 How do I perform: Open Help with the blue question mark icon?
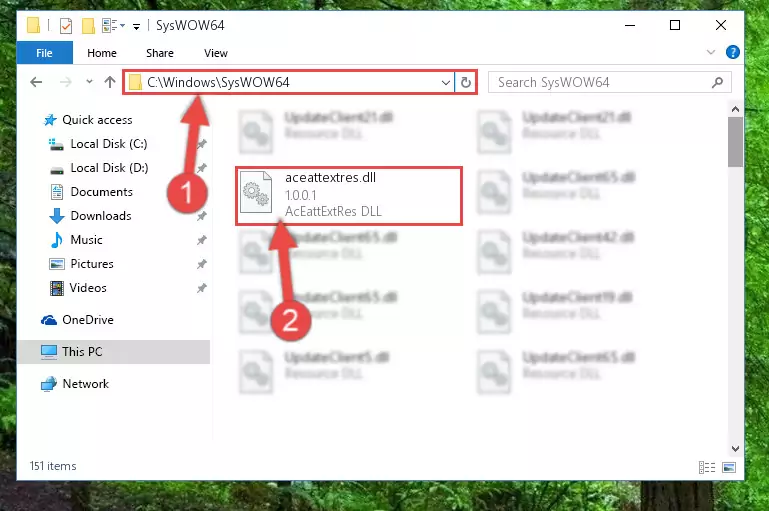pyautogui.click(x=733, y=52)
